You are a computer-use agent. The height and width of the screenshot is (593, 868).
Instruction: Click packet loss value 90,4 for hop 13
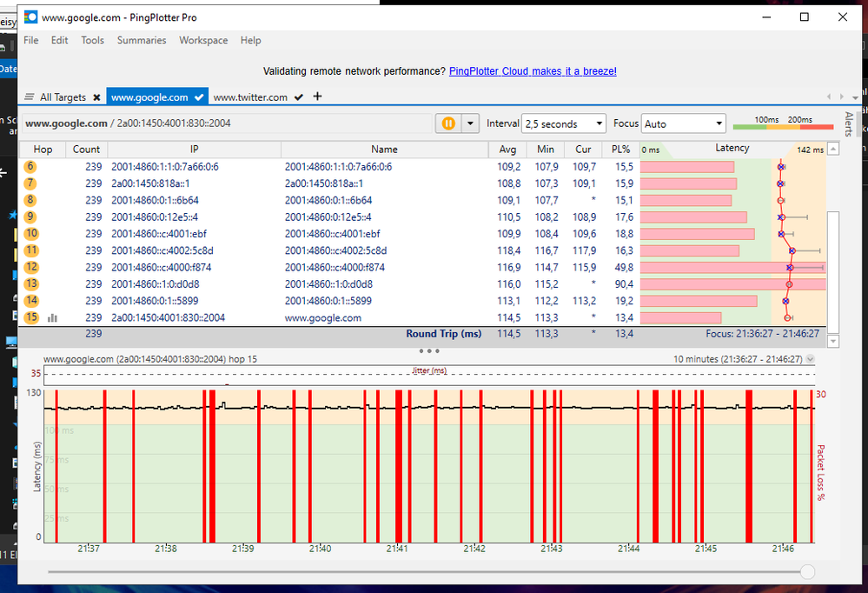(x=624, y=284)
